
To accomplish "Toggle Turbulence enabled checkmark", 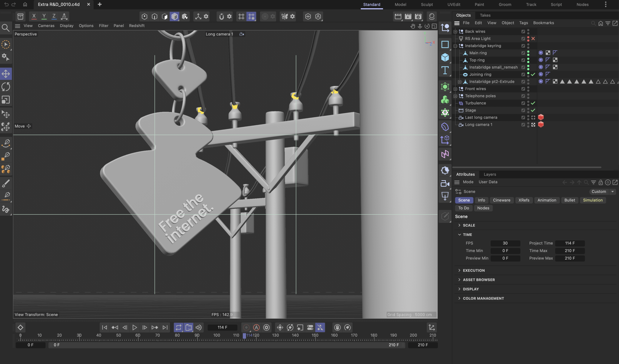I will coord(533,103).
